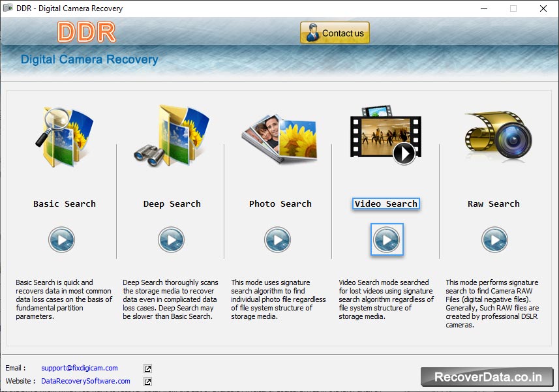Screen dimensions: 559x392
Task: Start Photo Search with its play button
Action: (277, 239)
